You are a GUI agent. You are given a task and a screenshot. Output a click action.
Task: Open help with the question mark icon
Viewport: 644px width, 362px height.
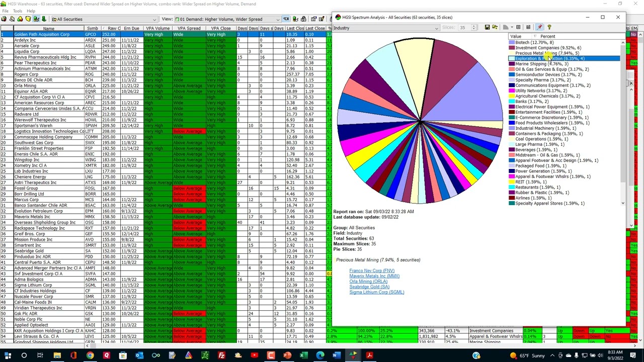point(549,28)
